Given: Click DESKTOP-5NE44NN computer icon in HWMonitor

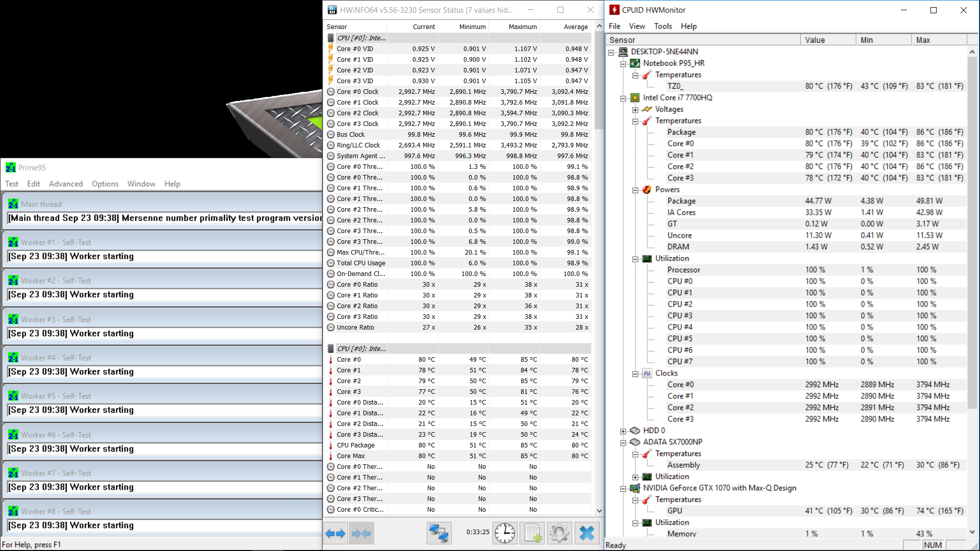Looking at the screenshot, I should (623, 52).
